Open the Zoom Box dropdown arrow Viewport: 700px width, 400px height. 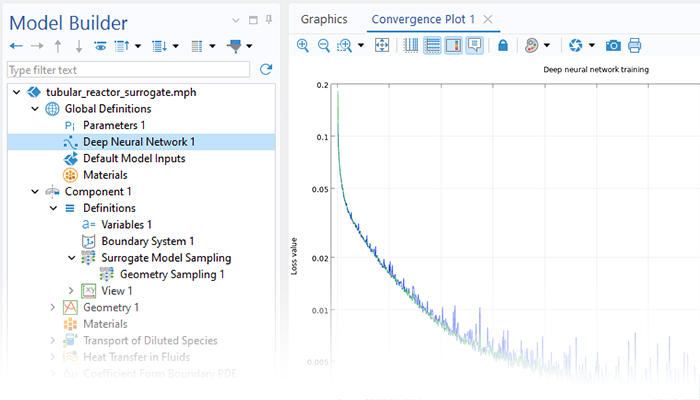[361, 46]
